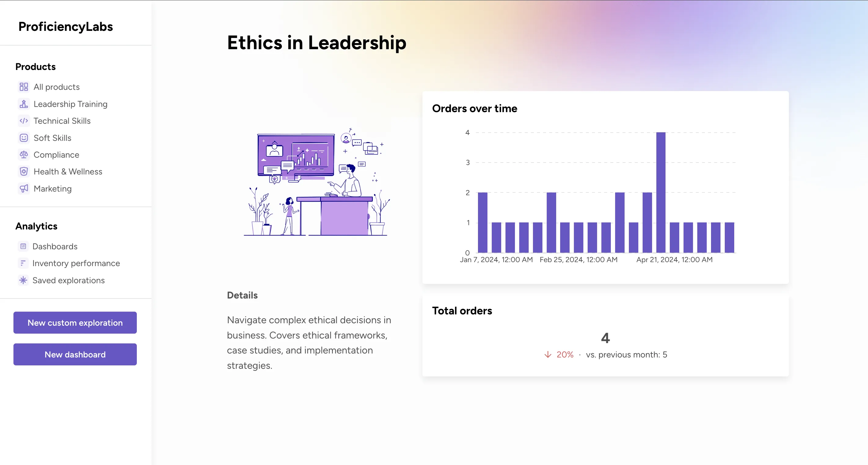This screenshot has width=868, height=465.
Task: Click the Soft Skills smiley icon
Action: pos(23,138)
